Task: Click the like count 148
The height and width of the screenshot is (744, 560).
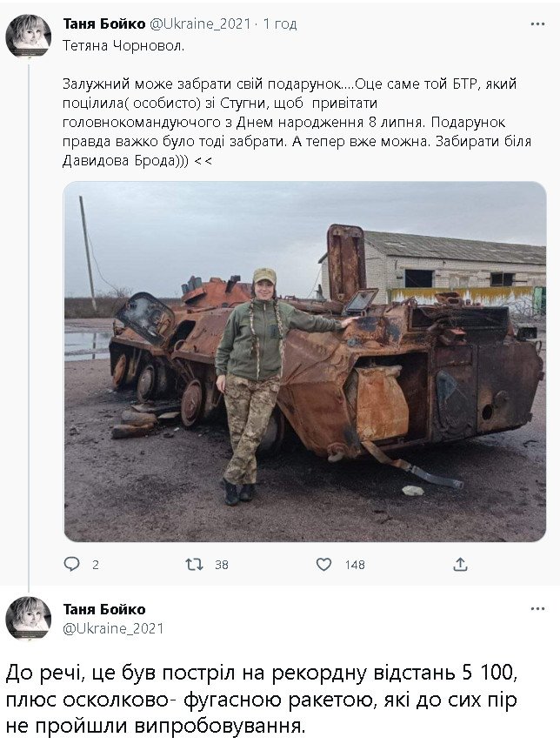Action: 355,565
